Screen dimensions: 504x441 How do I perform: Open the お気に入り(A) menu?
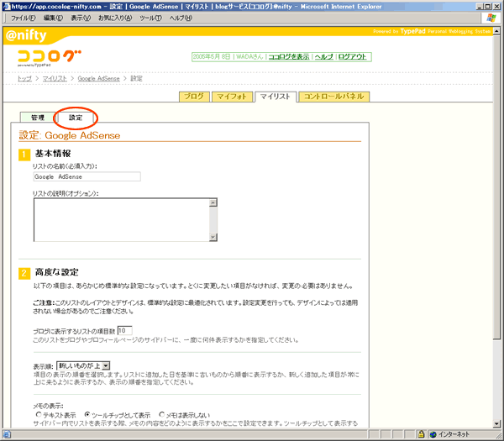[115, 18]
